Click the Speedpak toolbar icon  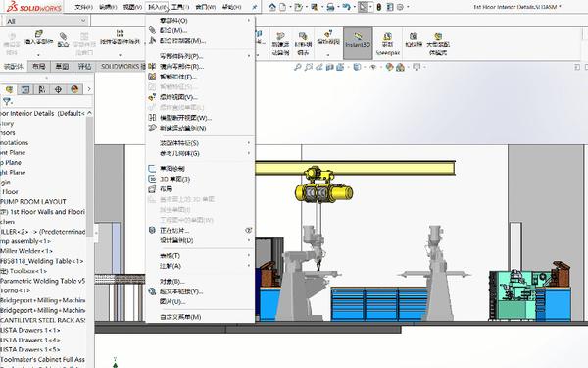point(388,43)
